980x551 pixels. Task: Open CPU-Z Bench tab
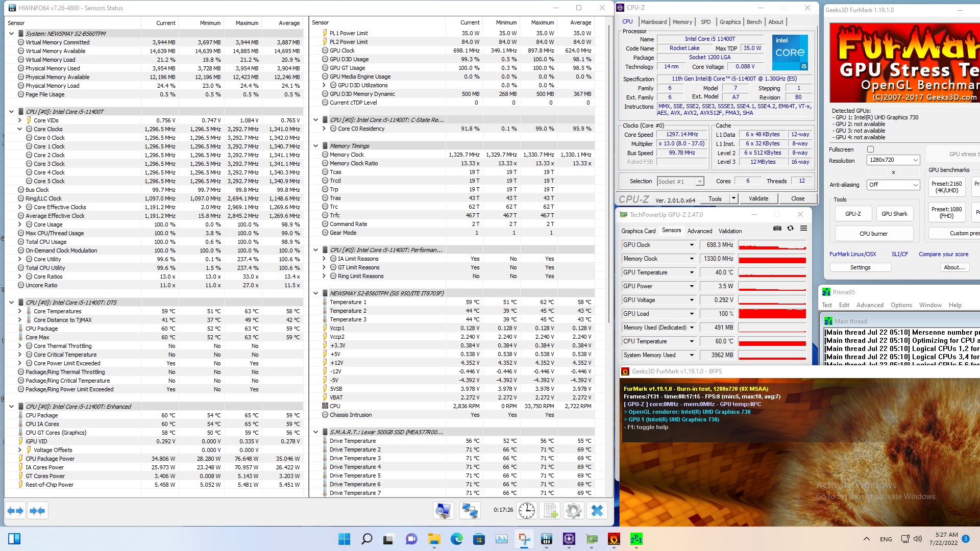[754, 22]
